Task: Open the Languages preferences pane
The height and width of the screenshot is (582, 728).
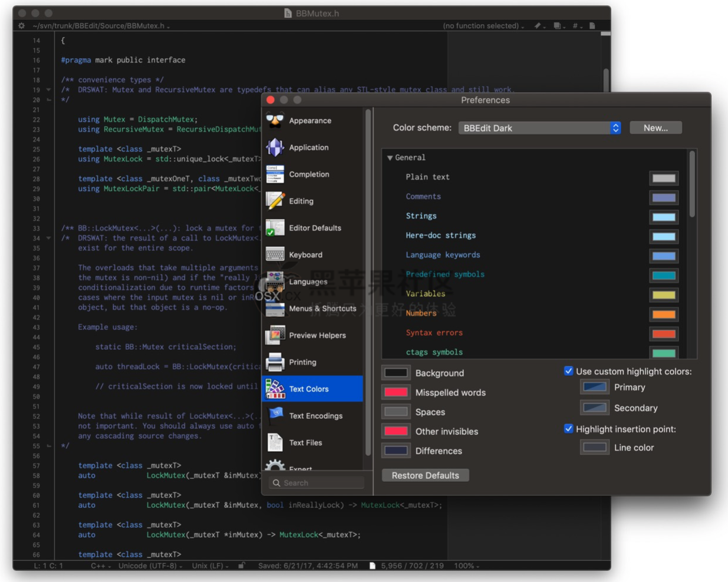Action: (x=312, y=282)
